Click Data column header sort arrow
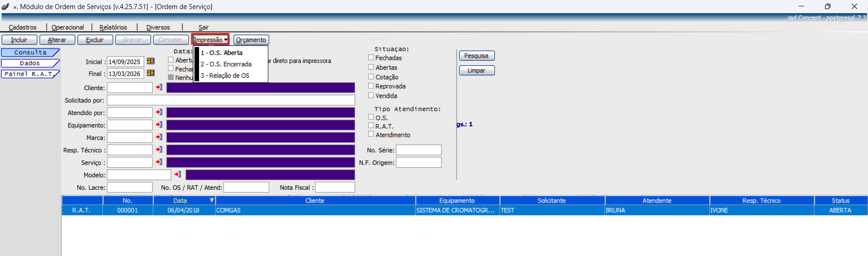The height and width of the screenshot is (256, 868). click(211, 200)
